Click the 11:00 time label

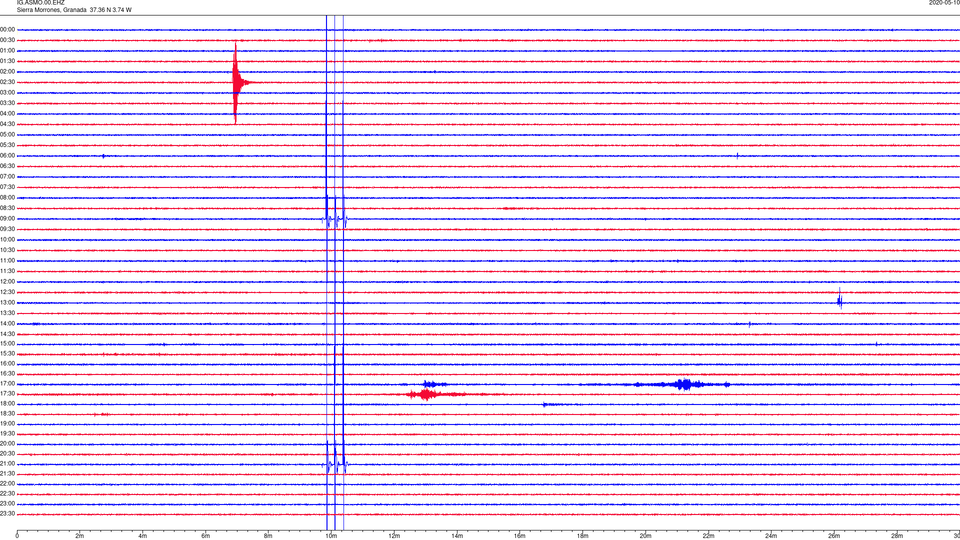[x=7, y=261]
